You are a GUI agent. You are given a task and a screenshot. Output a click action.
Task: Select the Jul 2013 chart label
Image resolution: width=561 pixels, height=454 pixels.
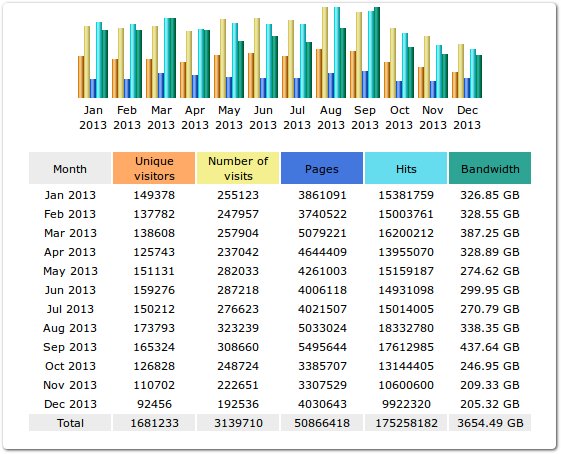297,117
